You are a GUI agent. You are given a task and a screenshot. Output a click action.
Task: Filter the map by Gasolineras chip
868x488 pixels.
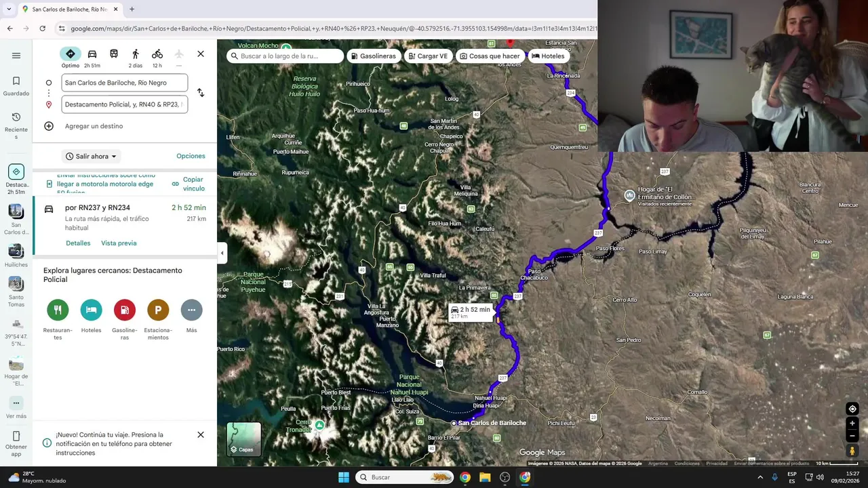tap(374, 56)
